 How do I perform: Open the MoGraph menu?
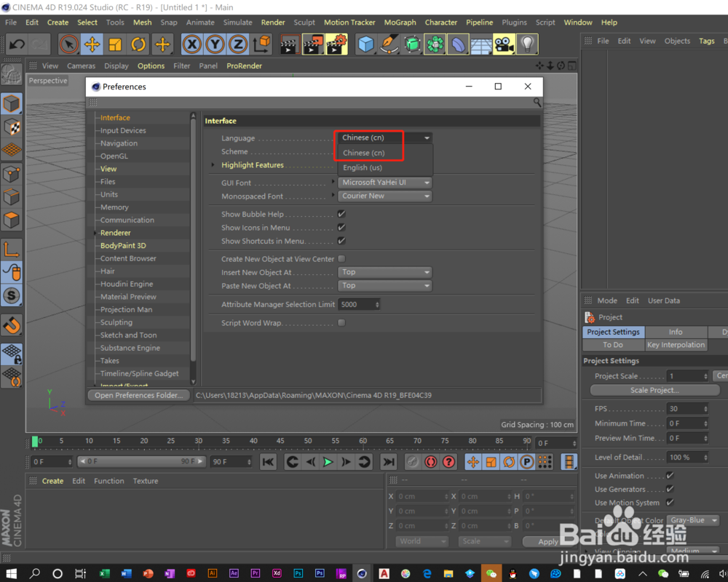point(400,23)
